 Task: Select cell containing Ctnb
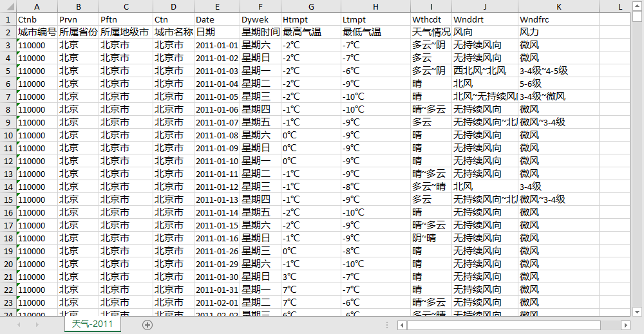pyautogui.click(x=37, y=19)
